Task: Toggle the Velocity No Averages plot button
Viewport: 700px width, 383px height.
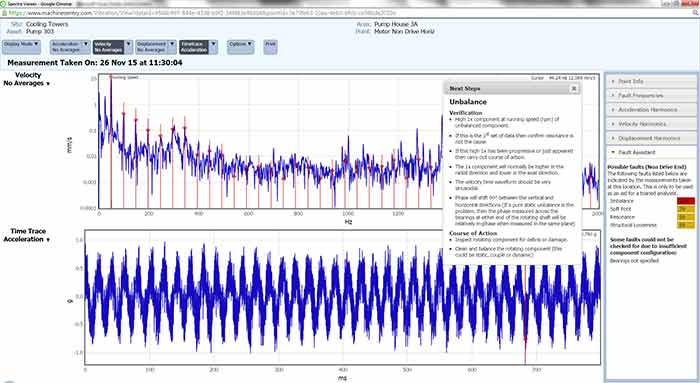Action: click(x=108, y=47)
